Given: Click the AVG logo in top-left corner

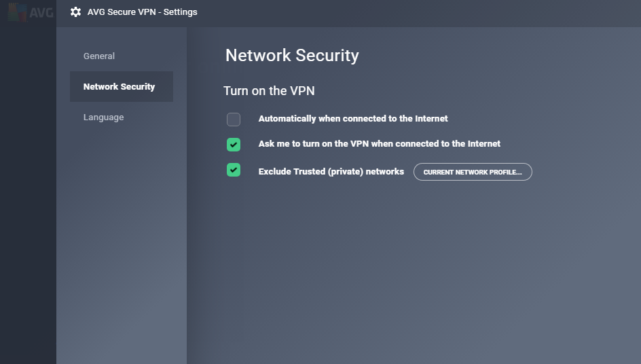Looking at the screenshot, I should tap(31, 12).
